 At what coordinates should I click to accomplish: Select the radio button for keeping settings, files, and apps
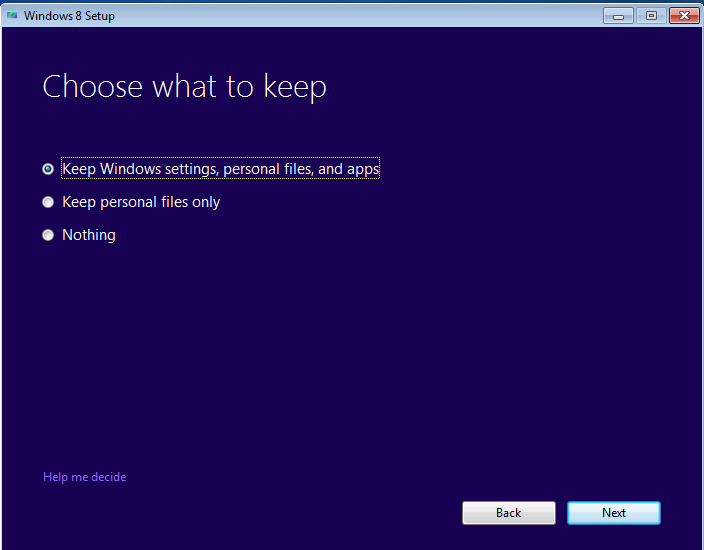pos(48,169)
